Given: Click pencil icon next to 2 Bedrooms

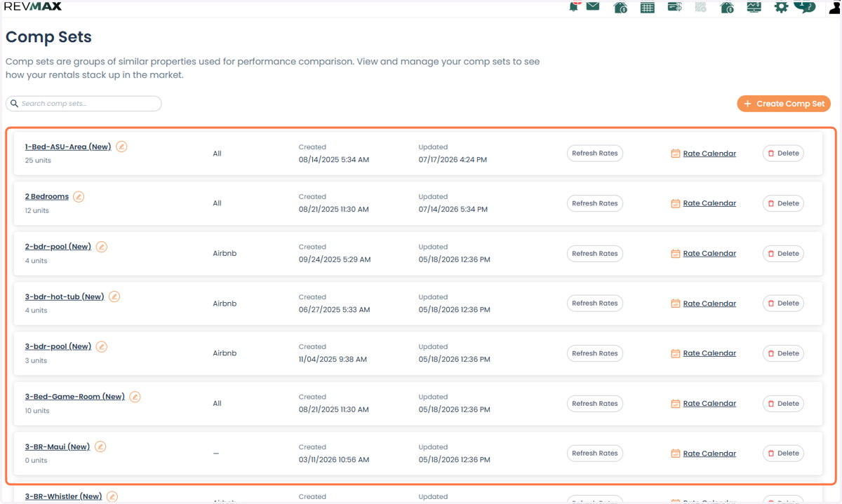Looking at the screenshot, I should click(x=79, y=196).
